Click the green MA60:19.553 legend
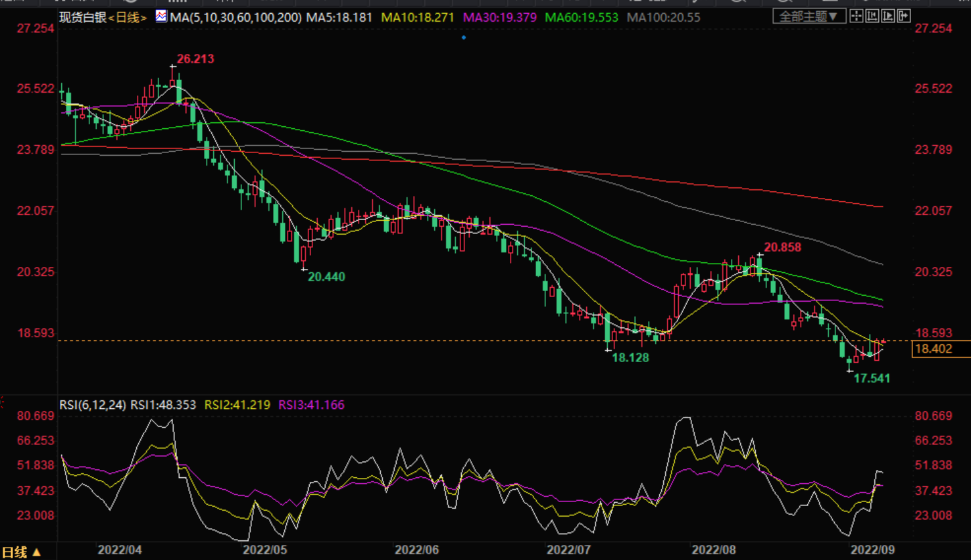This screenshot has height=560, width=971. 582,18
